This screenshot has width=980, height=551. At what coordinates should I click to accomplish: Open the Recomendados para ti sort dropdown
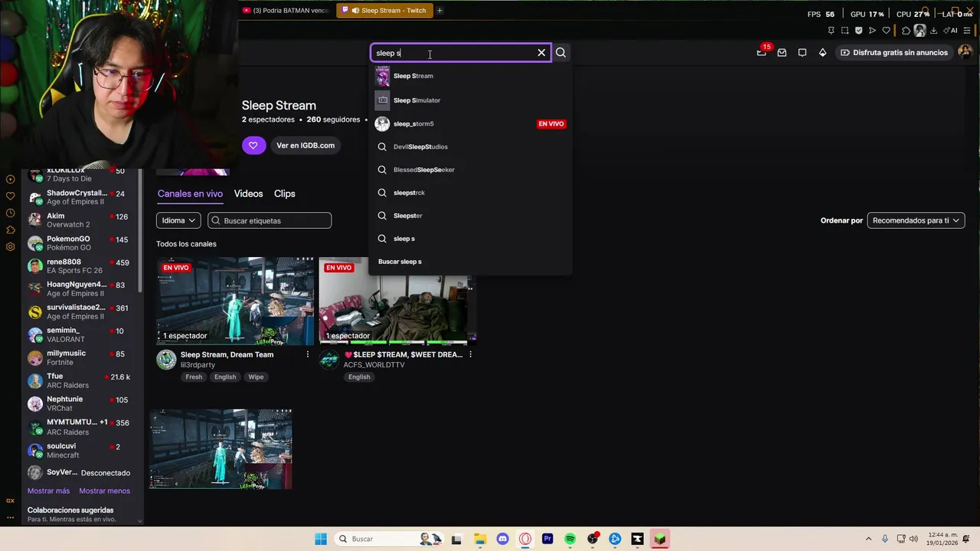pyautogui.click(x=916, y=220)
